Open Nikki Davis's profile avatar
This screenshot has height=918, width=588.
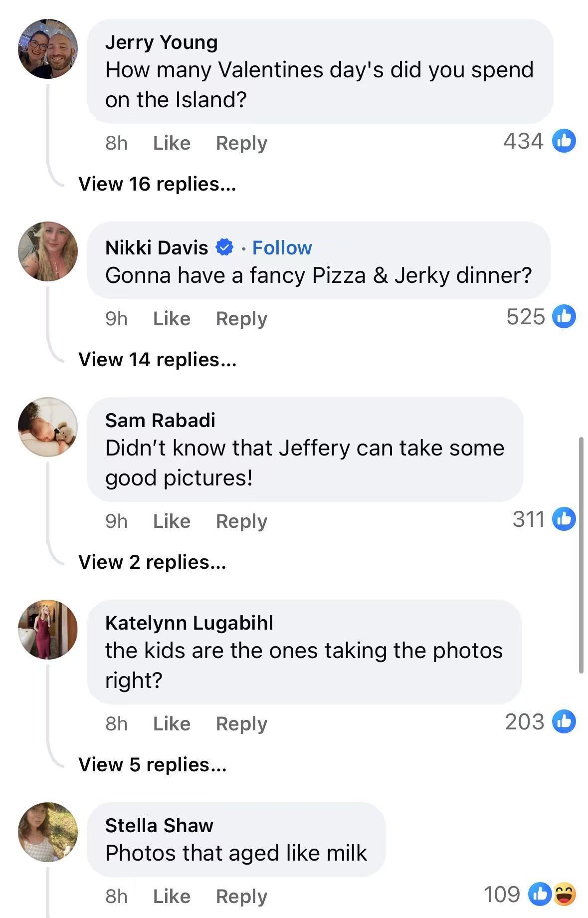point(48,251)
